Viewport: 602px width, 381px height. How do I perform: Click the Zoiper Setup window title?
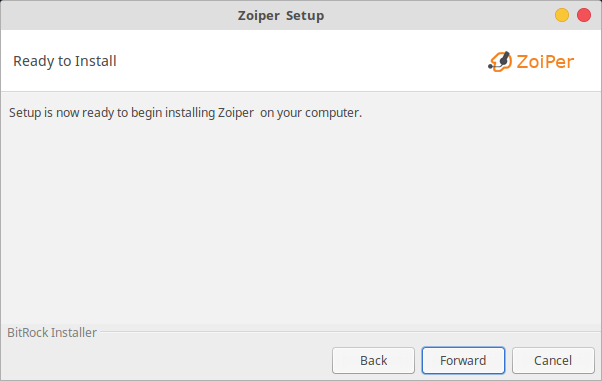(281, 16)
